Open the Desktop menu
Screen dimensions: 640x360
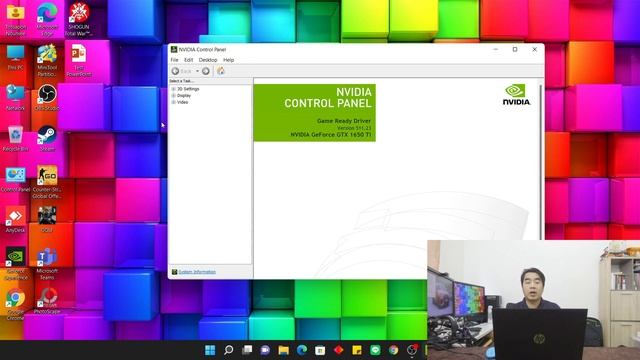(208, 60)
